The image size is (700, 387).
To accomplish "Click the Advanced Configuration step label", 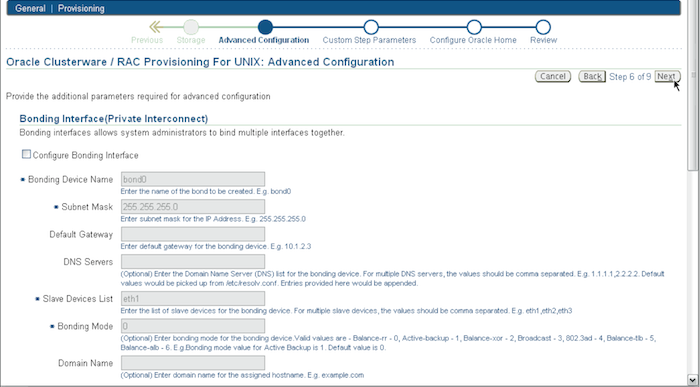I will [x=263, y=40].
